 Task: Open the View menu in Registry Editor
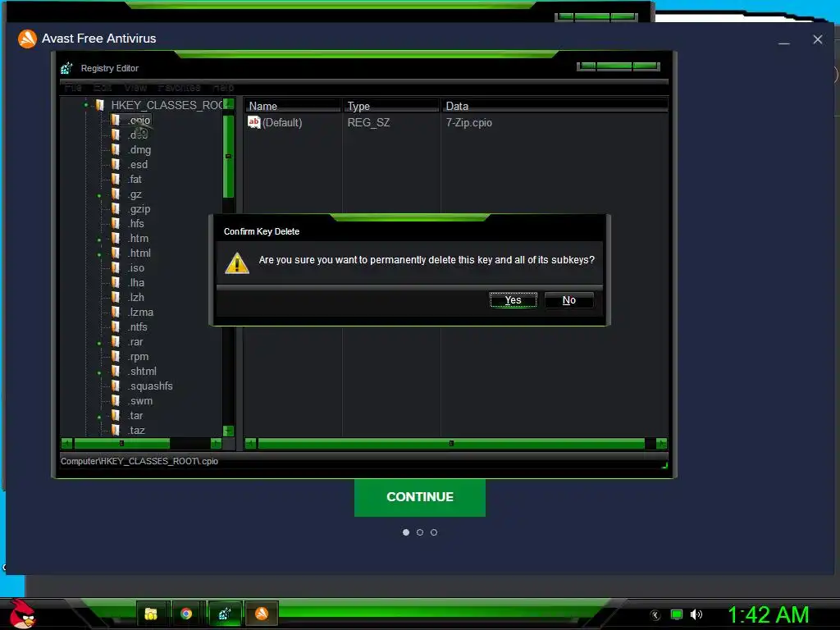tap(135, 87)
